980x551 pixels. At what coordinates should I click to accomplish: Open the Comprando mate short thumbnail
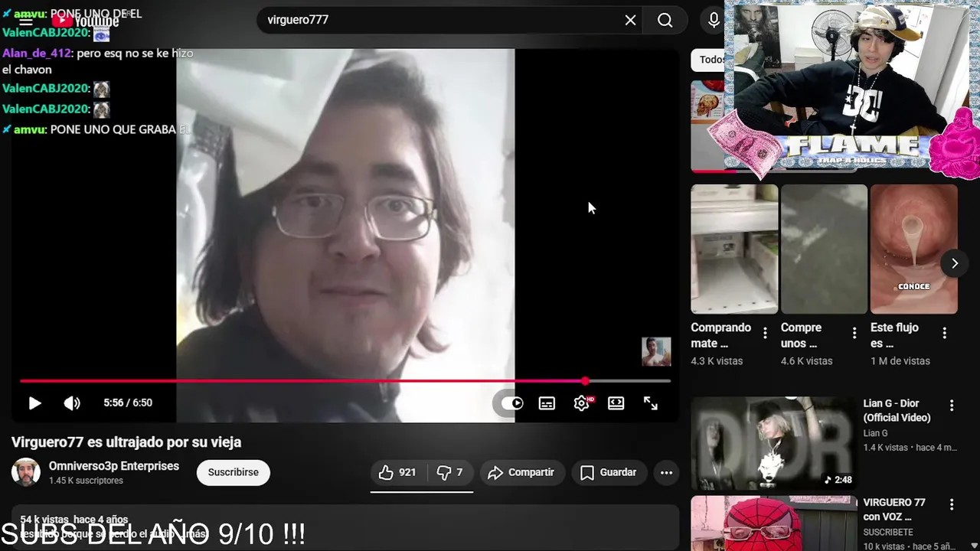tap(734, 249)
